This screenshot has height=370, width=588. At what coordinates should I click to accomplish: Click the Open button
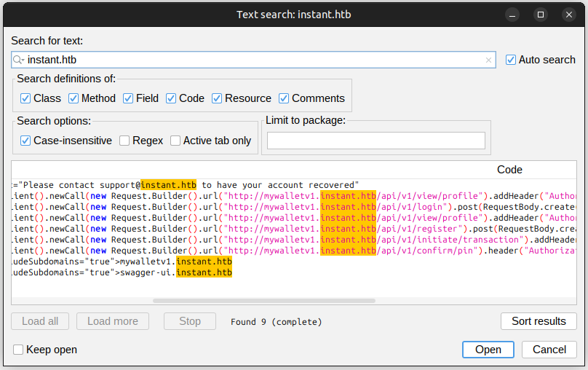[488, 350]
